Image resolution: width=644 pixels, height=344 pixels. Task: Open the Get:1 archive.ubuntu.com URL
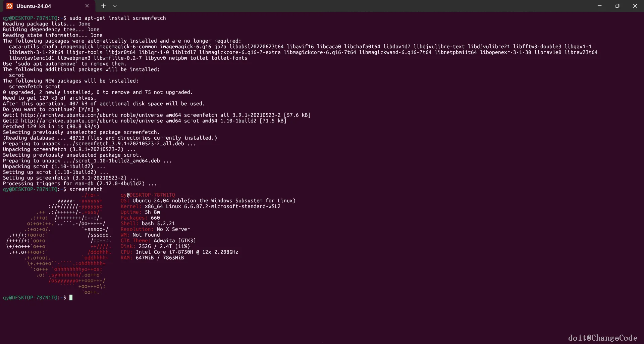pyautogui.click(x=69, y=115)
